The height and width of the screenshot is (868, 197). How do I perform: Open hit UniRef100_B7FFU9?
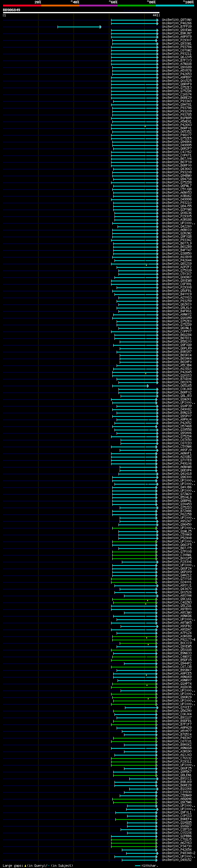coord(177,26)
